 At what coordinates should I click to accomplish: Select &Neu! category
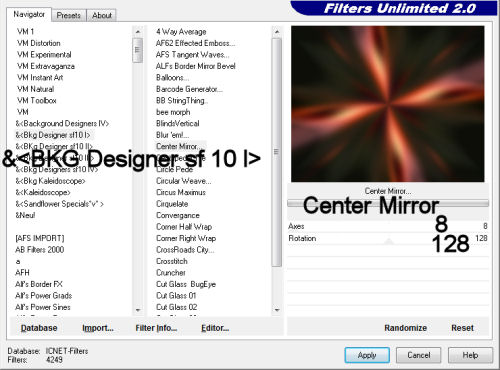25,215
